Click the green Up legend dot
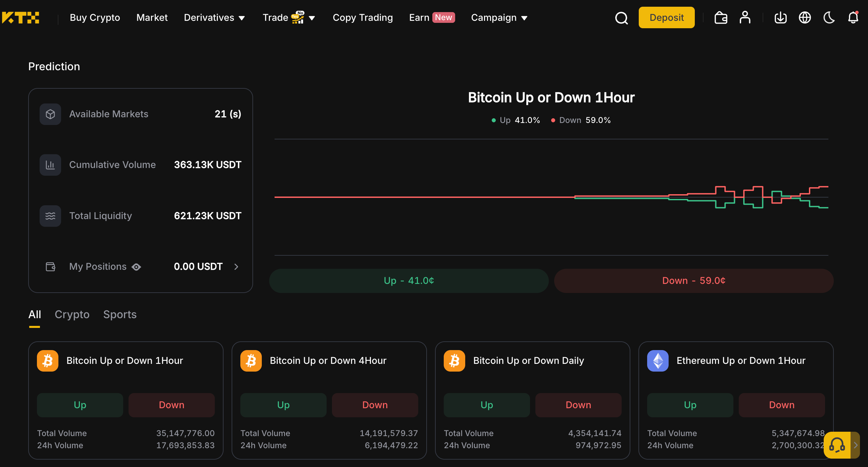868x467 pixels. point(494,120)
